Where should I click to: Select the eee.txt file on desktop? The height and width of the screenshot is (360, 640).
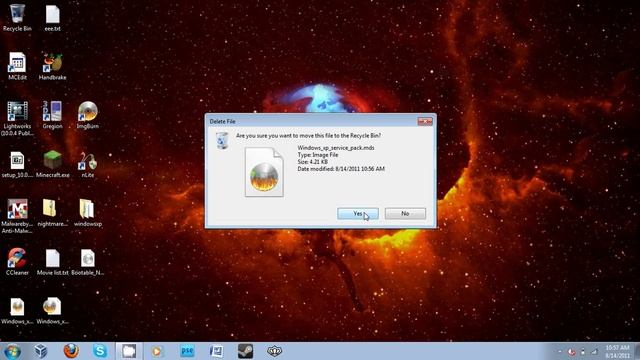52,18
